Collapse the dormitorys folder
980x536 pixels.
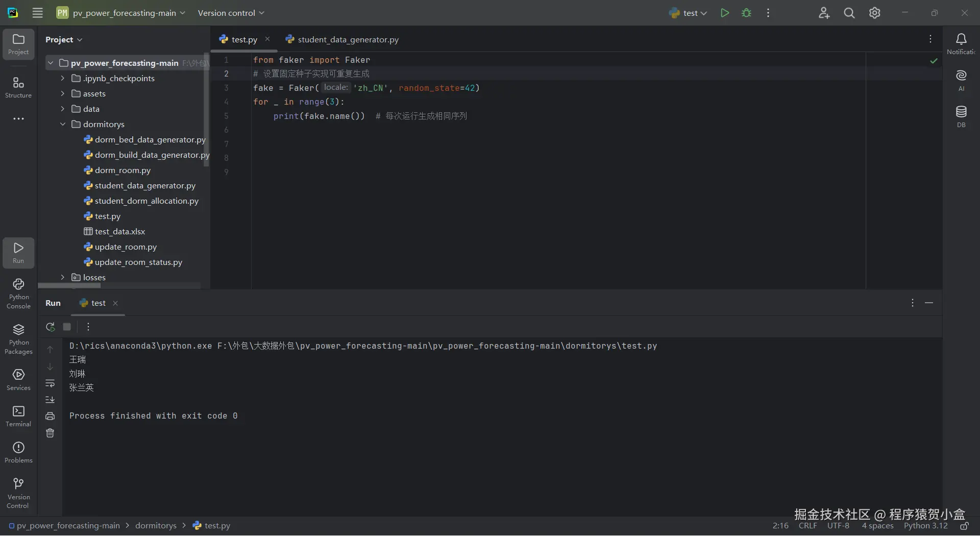coord(63,124)
